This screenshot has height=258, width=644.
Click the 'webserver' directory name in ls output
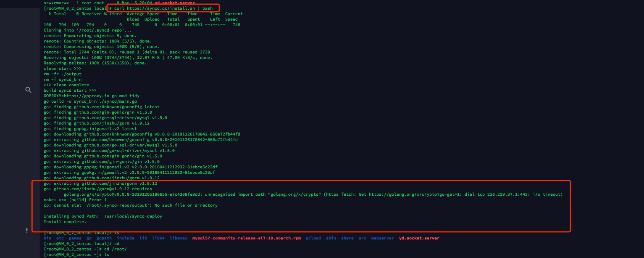point(383,238)
